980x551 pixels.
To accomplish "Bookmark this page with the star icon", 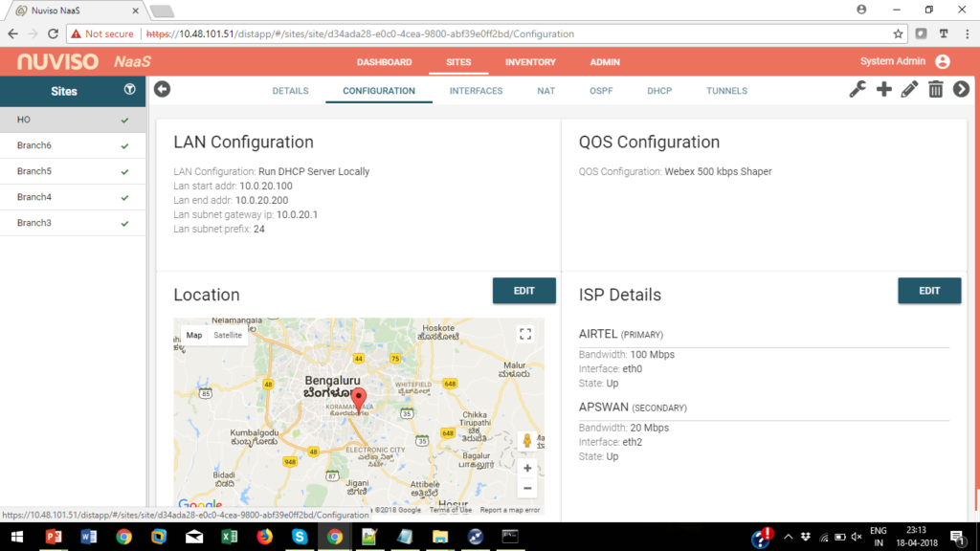I will coord(898,33).
